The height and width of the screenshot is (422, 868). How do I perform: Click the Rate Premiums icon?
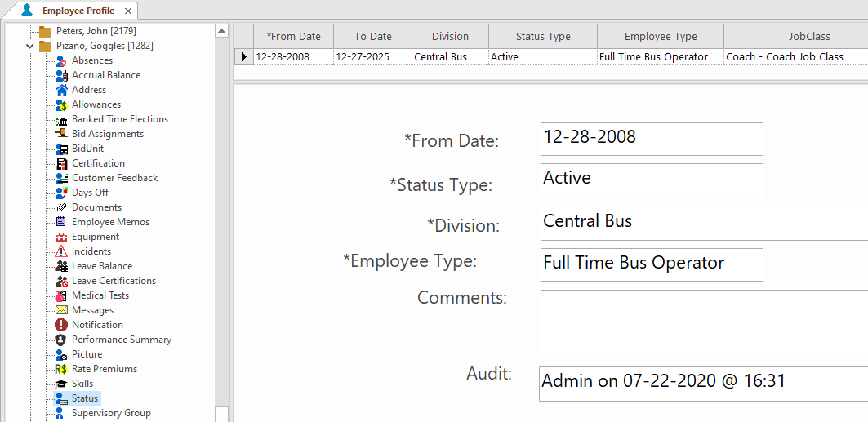(61, 369)
